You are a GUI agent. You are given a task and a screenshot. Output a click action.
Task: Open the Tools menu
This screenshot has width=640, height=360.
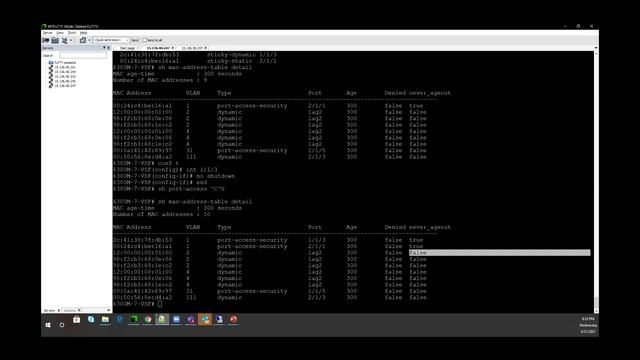(72, 33)
